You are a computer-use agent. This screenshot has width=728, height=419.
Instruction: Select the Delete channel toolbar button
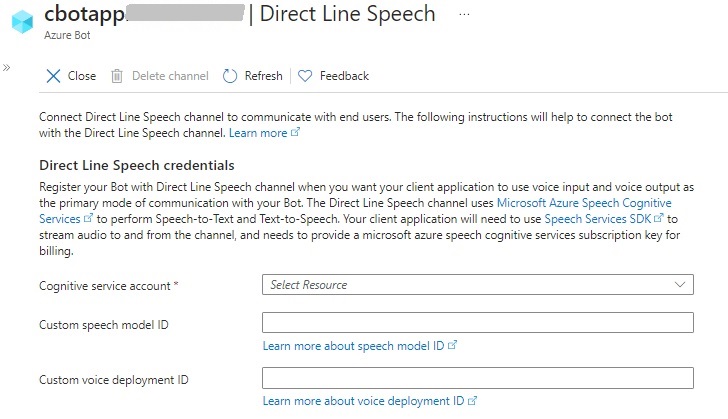click(x=160, y=76)
